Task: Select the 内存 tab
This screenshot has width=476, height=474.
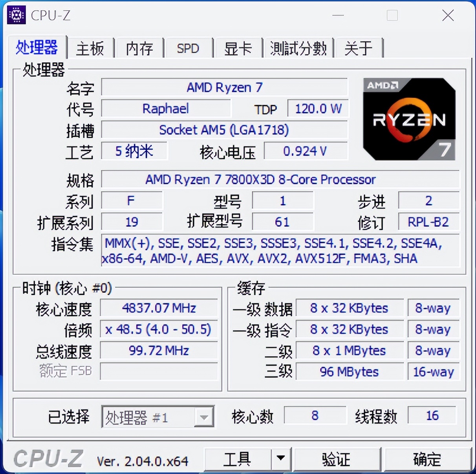Action: [x=139, y=48]
